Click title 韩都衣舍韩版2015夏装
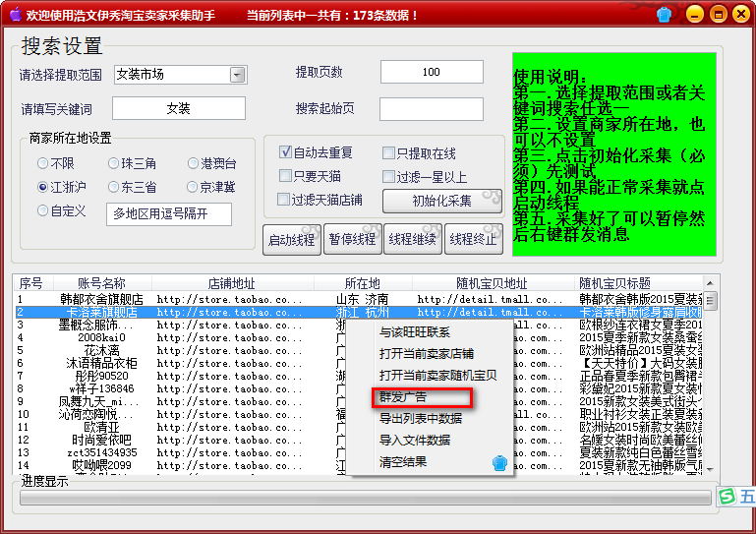756x534 pixels. click(x=640, y=299)
